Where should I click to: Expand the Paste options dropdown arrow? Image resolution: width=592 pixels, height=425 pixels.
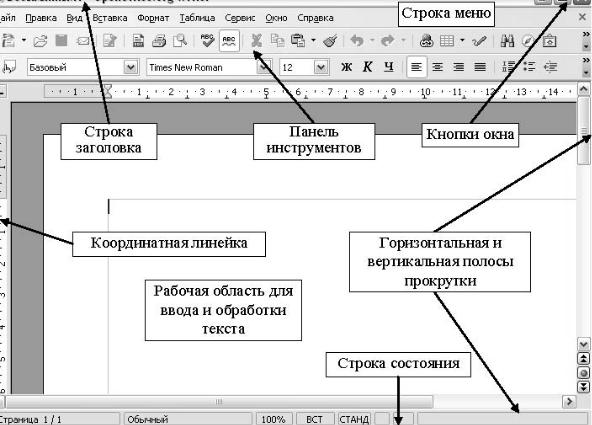[x=313, y=40]
